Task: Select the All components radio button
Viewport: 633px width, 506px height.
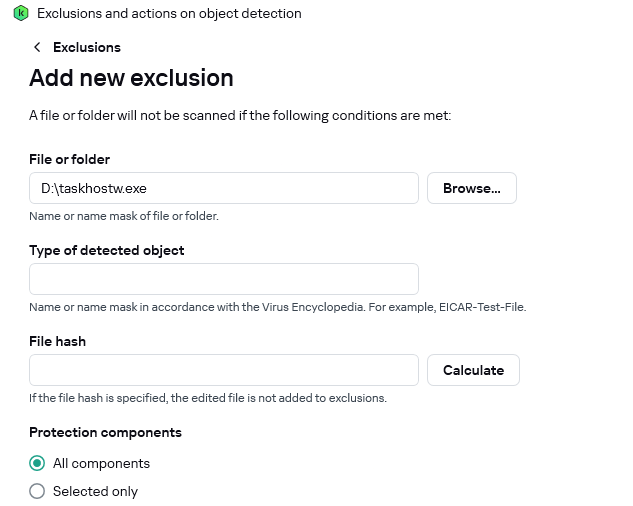Action: (x=38, y=463)
